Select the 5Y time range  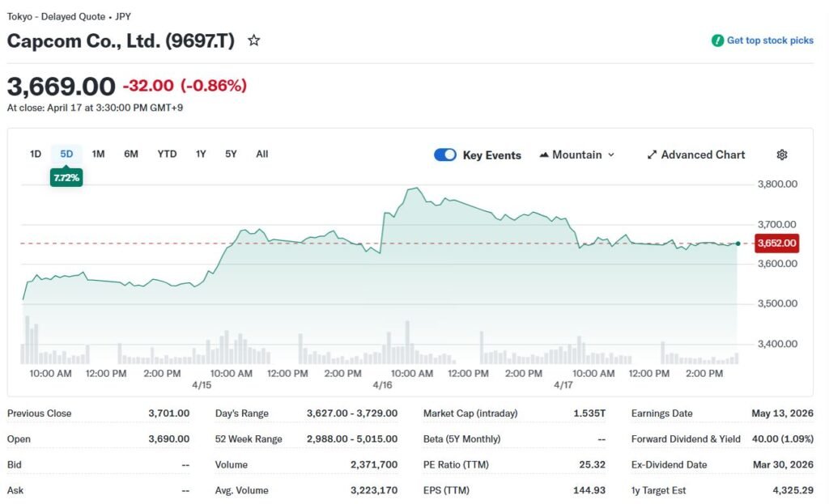point(231,154)
